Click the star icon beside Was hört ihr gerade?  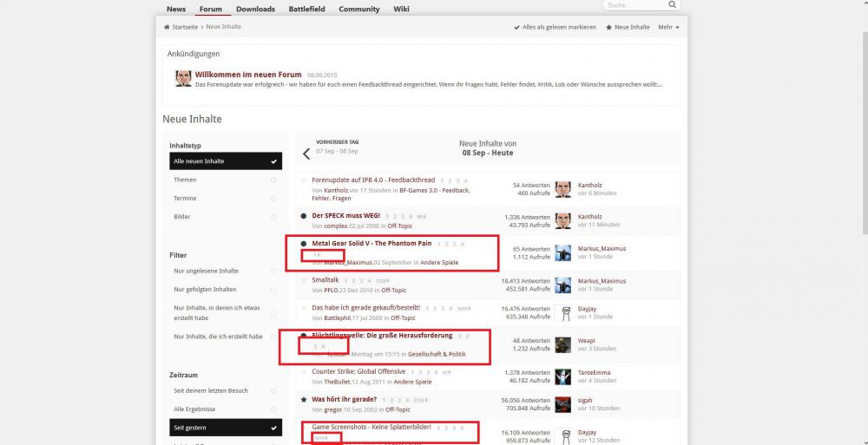point(303,399)
